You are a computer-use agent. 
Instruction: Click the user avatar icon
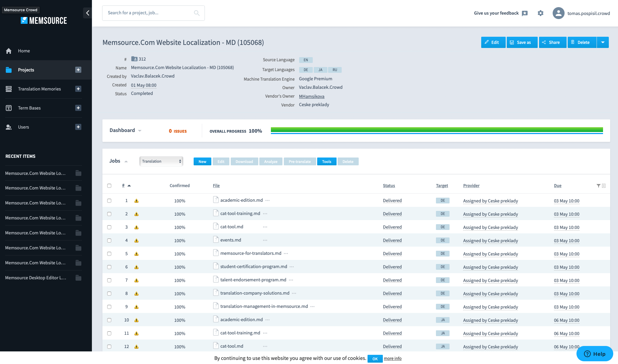click(x=558, y=13)
